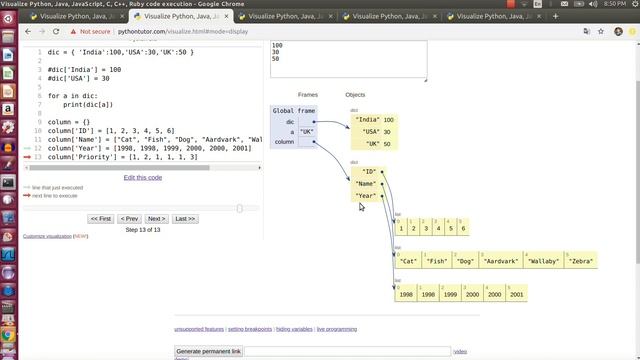Go back with Chrome's back arrow

[x=28, y=31]
